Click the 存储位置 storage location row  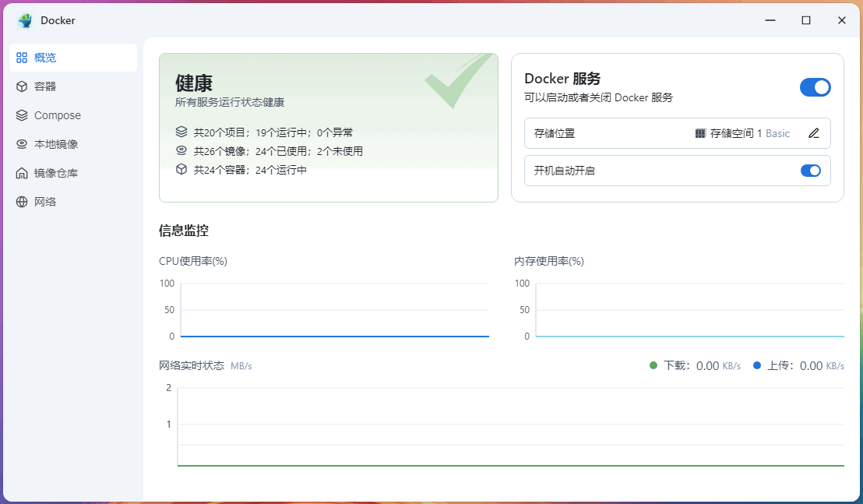click(x=678, y=133)
